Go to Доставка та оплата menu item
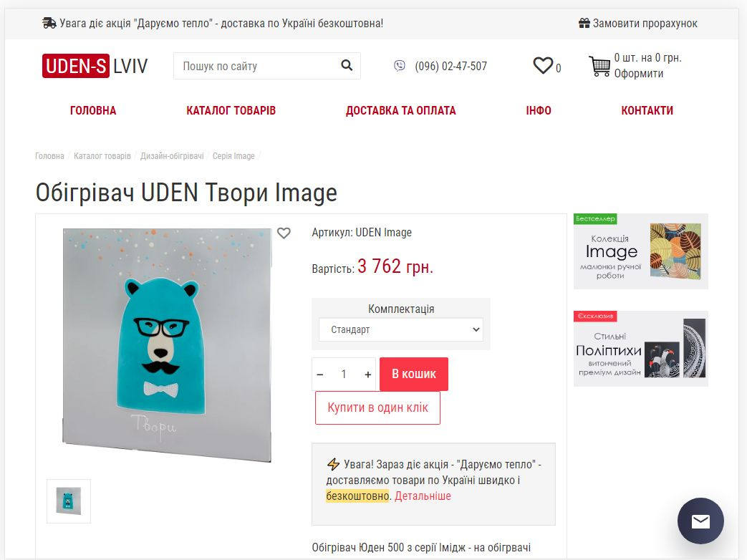The width and height of the screenshot is (747, 560). [400, 110]
